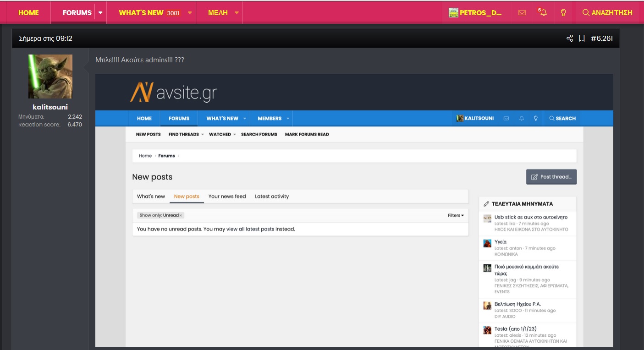
Task: Click SEARCH in the embedded blue navbar
Action: pyautogui.click(x=562, y=118)
